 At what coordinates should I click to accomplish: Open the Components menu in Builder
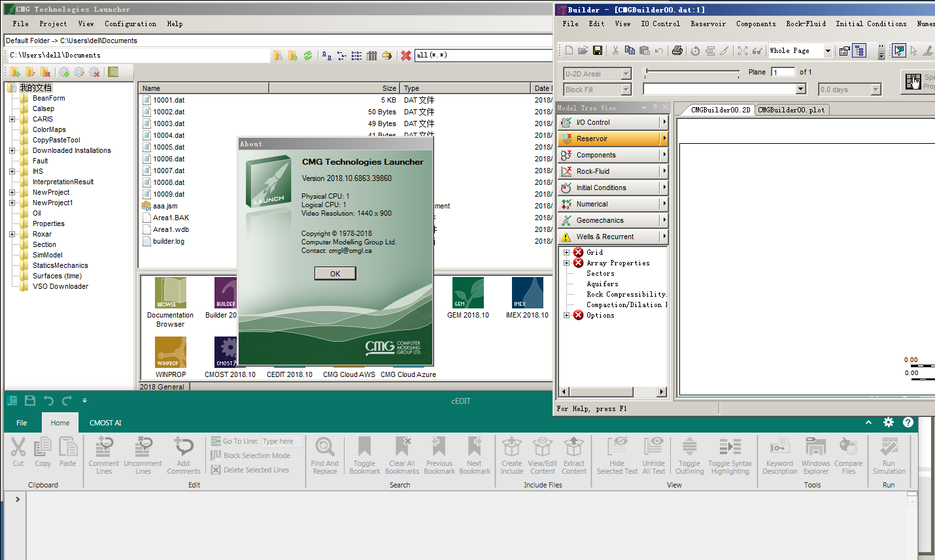[756, 24]
